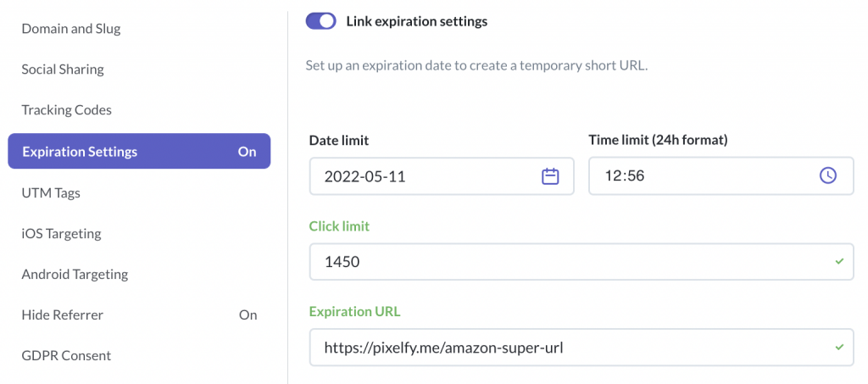Viewport: 868px width, 384px height.
Task: Toggle off Link expiration settings switch
Action: (x=321, y=21)
